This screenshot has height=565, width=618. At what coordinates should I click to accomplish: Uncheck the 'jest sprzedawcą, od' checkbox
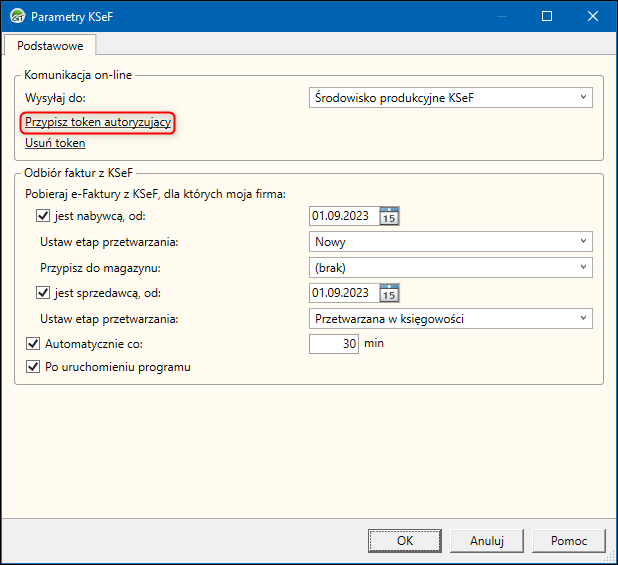tap(43, 293)
